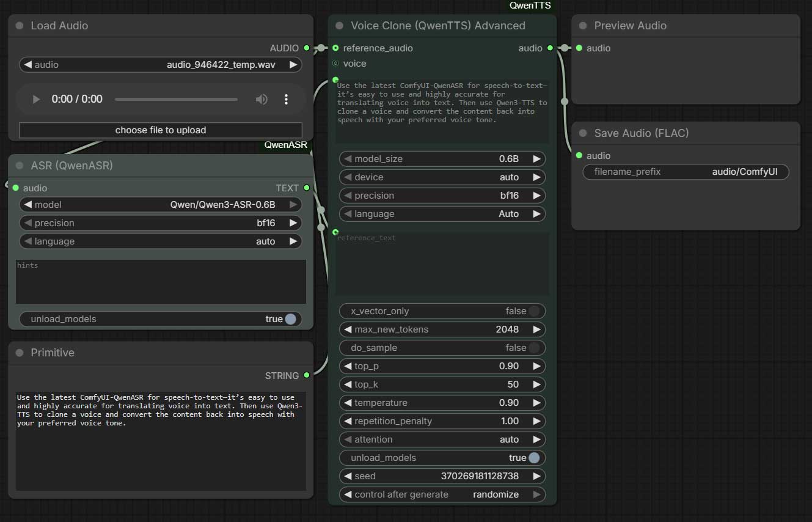Viewport: 812px width, 522px height.
Task: Decrease top_p with its left arrow
Action: pos(348,366)
